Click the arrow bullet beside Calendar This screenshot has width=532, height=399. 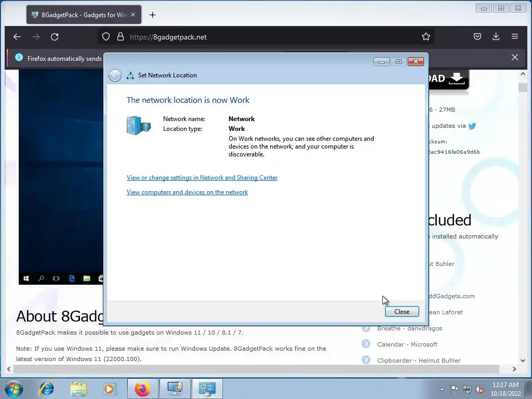click(366, 344)
